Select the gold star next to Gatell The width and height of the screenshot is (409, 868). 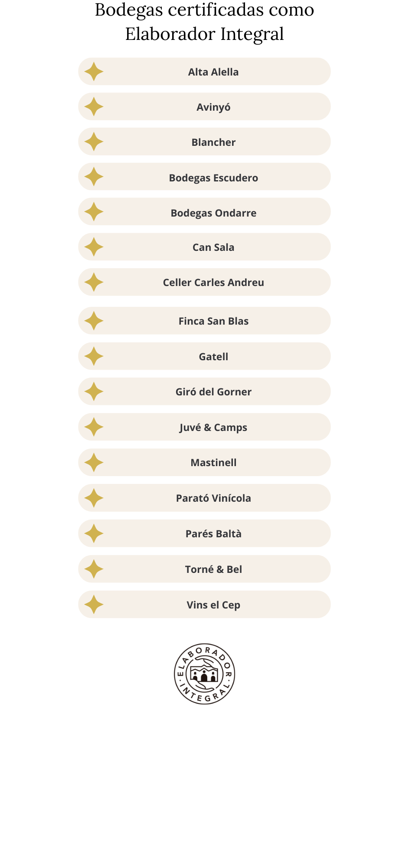(x=94, y=356)
